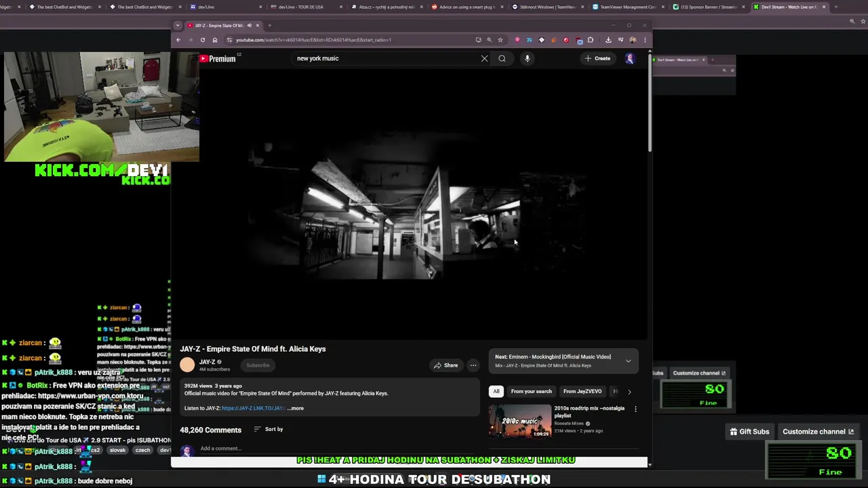This screenshot has width=868, height=488.
Task: Click the 'slovak' tag under chat
Action: pyautogui.click(x=117, y=450)
